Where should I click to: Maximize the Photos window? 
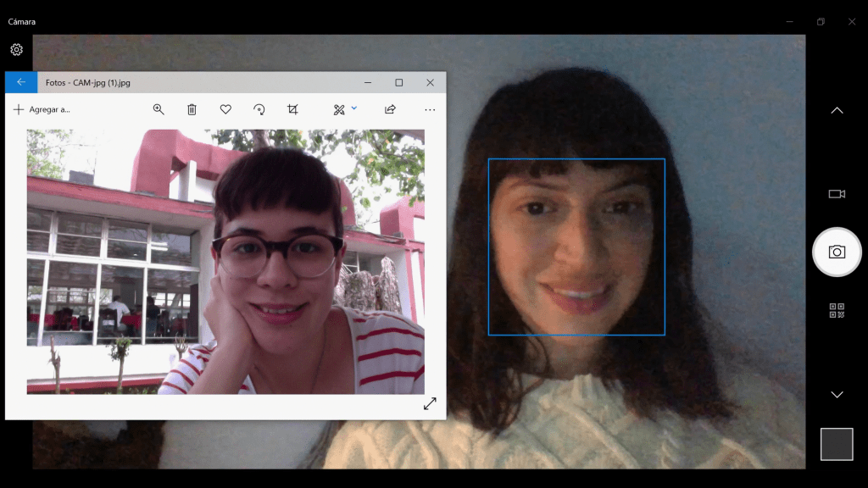click(398, 83)
